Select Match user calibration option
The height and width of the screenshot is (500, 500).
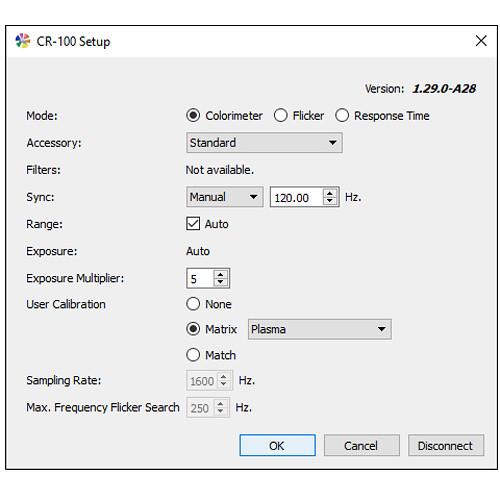(x=193, y=355)
